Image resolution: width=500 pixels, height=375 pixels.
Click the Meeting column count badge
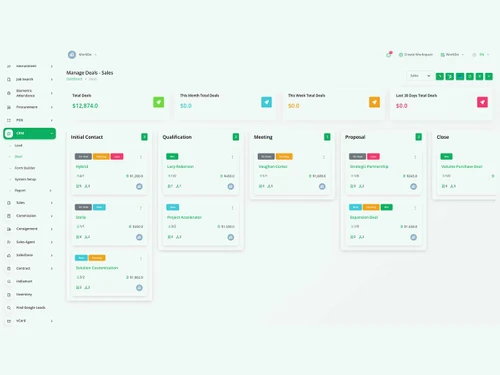(x=327, y=137)
